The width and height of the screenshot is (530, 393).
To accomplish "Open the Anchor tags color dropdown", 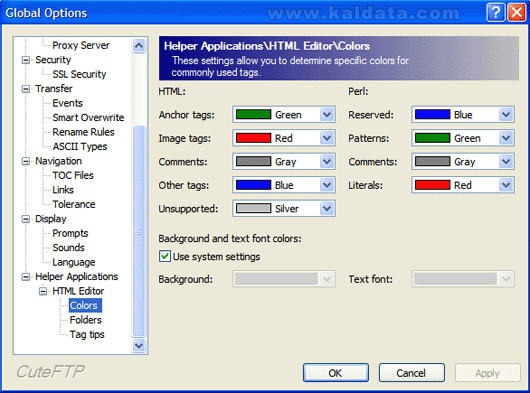I will [327, 115].
